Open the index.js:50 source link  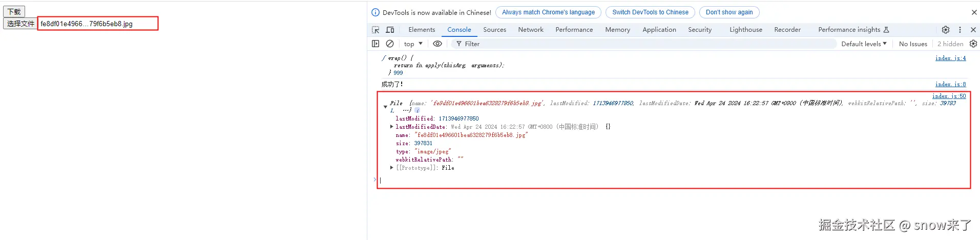(x=949, y=96)
